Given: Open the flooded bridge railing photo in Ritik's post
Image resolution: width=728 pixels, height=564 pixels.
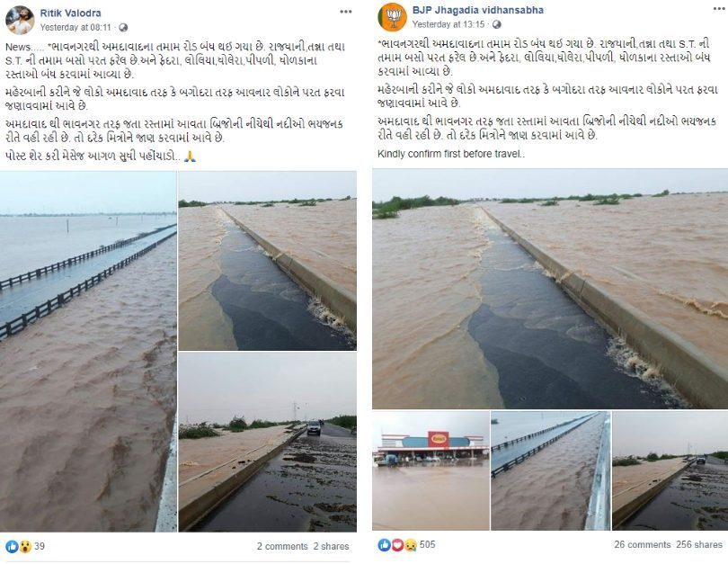Looking at the screenshot, I should click(x=88, y=352).
